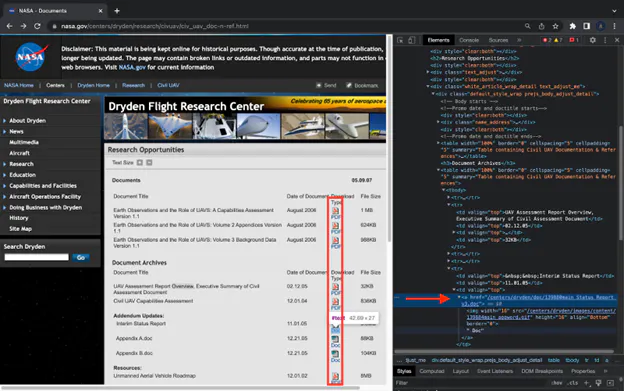Go to NASA Home nav link

19,85
